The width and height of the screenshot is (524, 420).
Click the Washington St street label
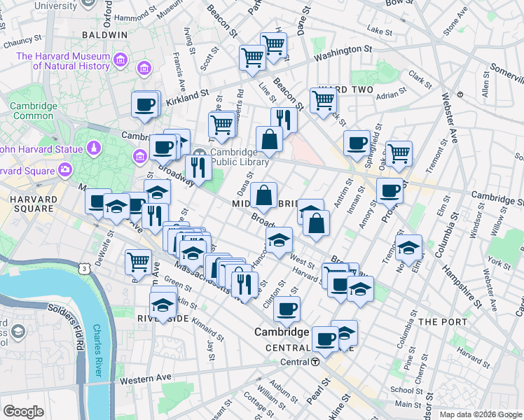click(x=343, y=53)
